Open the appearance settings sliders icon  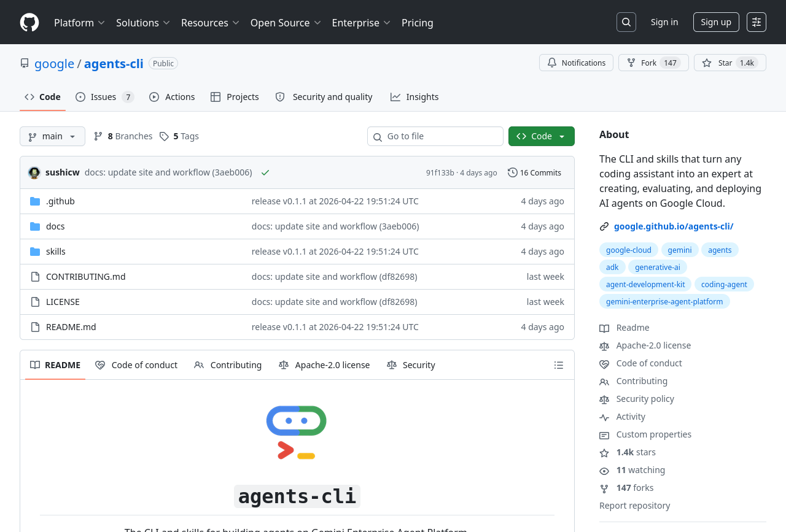pos(756,22)
